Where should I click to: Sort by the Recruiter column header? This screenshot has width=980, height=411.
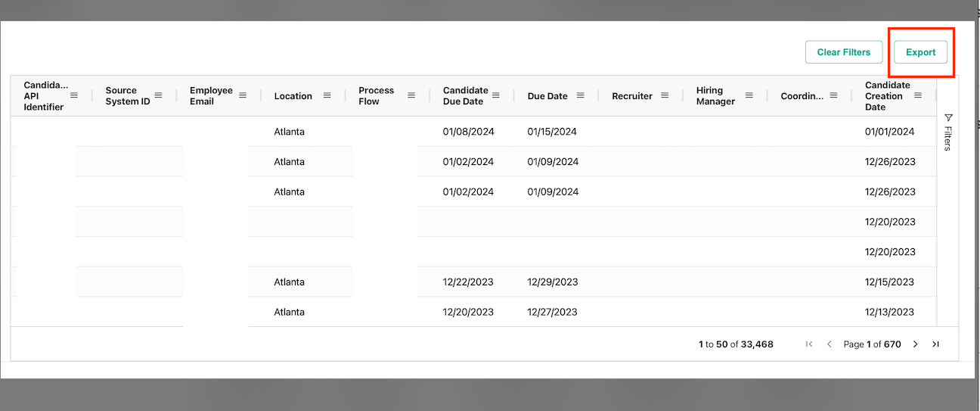[x=632, y=96]
